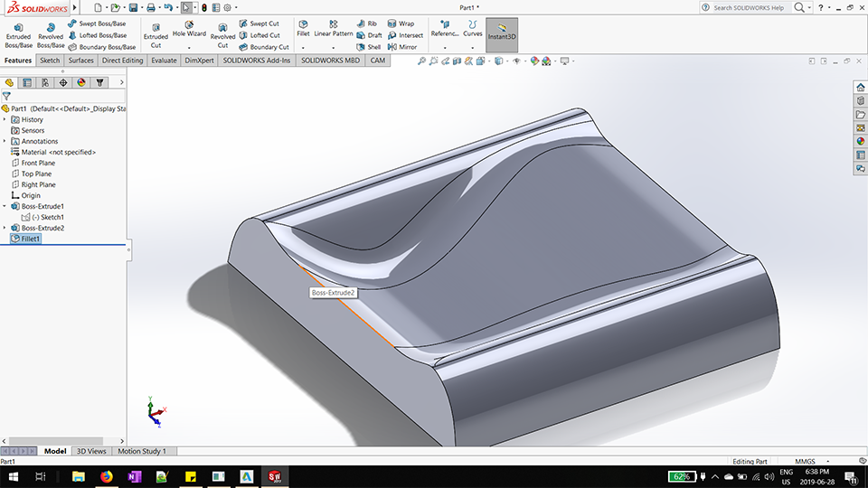
Task: Open Reference Geometry tool
Action: pos(445,29)
